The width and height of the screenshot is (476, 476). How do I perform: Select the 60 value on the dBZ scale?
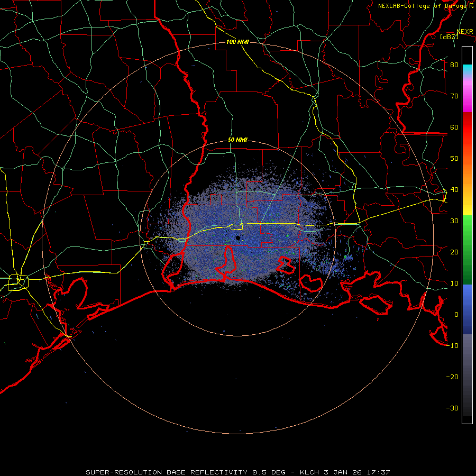454,127
